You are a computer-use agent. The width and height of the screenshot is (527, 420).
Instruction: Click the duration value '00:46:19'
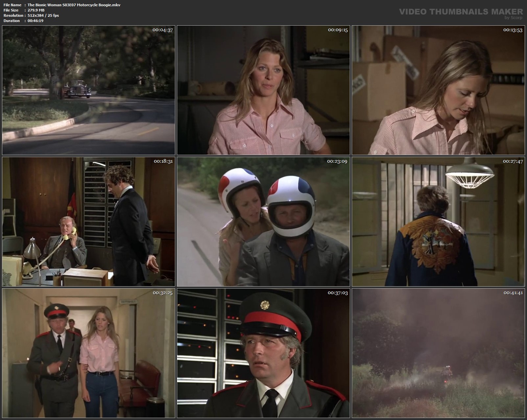(36, 21)
